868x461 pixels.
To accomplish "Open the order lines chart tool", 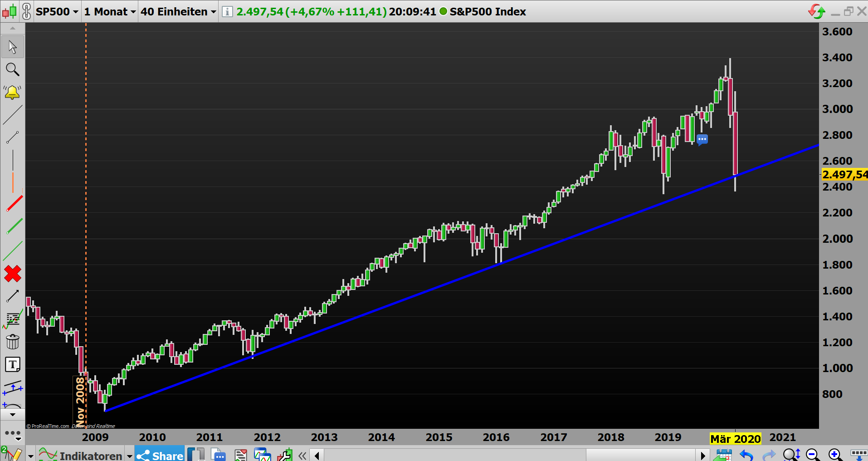I will click(13, 319).
